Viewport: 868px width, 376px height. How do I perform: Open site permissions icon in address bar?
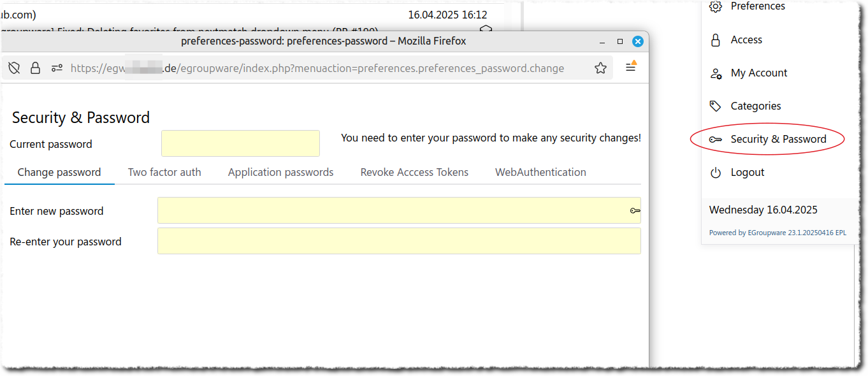point(57,68)
